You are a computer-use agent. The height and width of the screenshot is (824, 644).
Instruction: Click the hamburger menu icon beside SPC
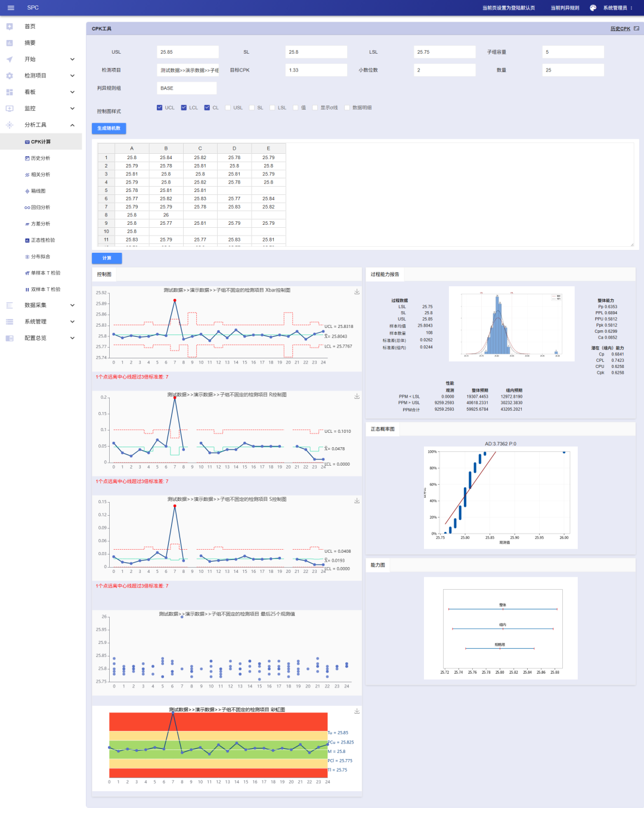click(x=11, y=8)
